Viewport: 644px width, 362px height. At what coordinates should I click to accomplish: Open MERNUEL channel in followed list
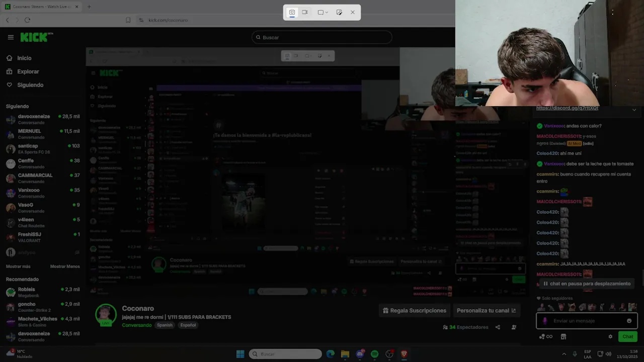(42, 134)
